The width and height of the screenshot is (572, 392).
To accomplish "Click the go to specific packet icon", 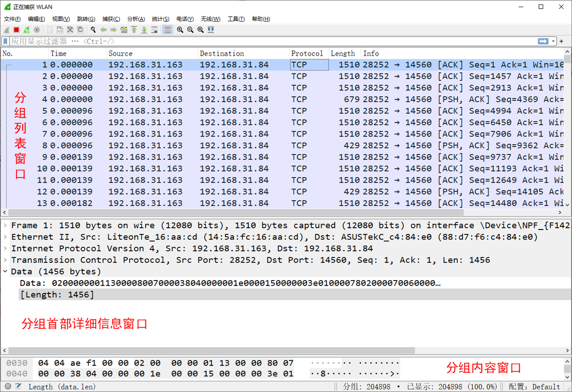I will pos(124,30).
